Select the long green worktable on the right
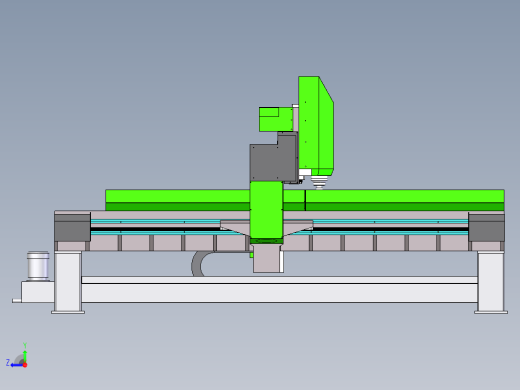This screenshot has height=390, width=520. [405, 200]
